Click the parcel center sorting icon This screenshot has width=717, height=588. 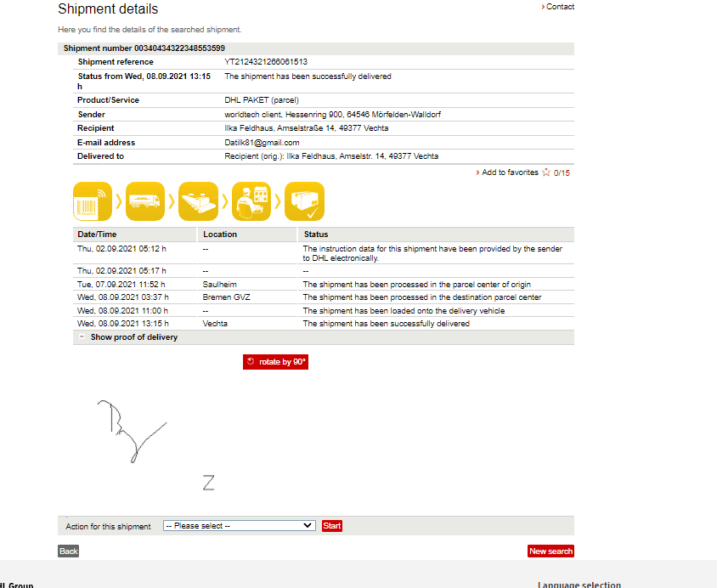(198, 202)
